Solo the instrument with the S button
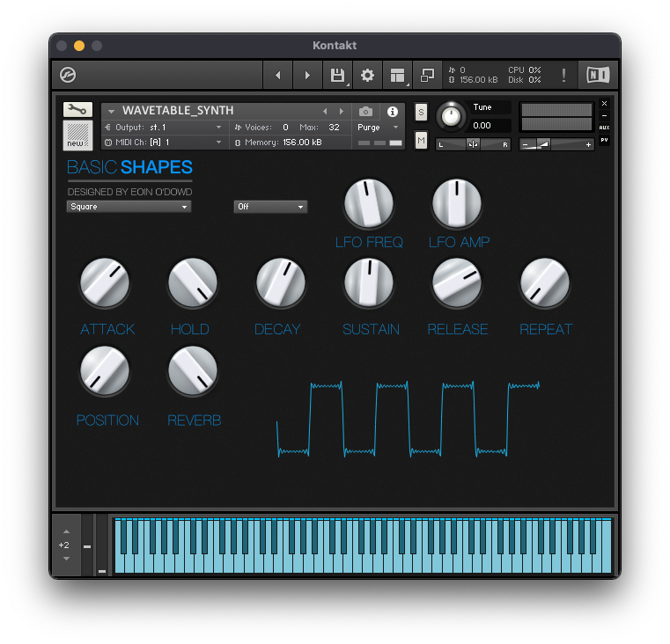Screen dimensions: 670x644 coord(421,113)
